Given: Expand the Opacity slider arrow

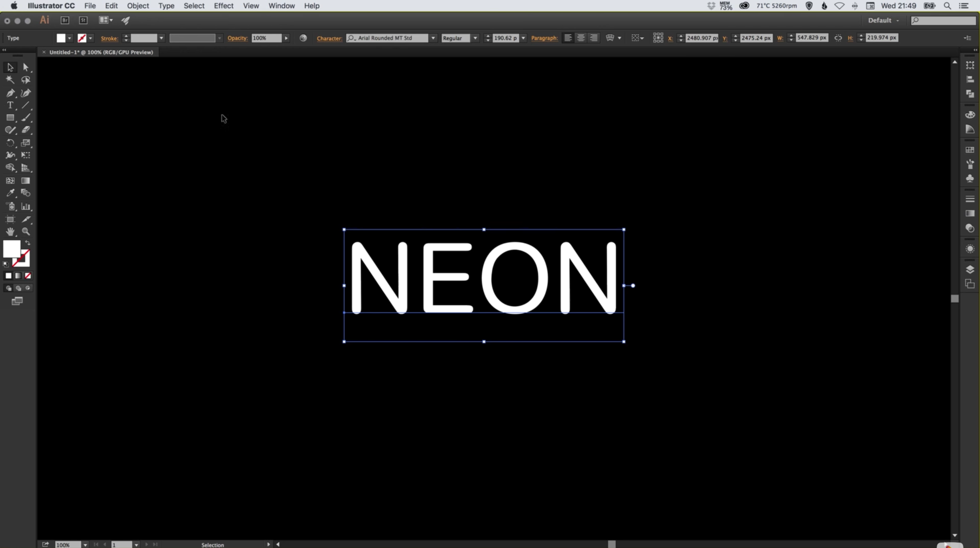Looking at the screenshot, I should (x=286, y=38).
